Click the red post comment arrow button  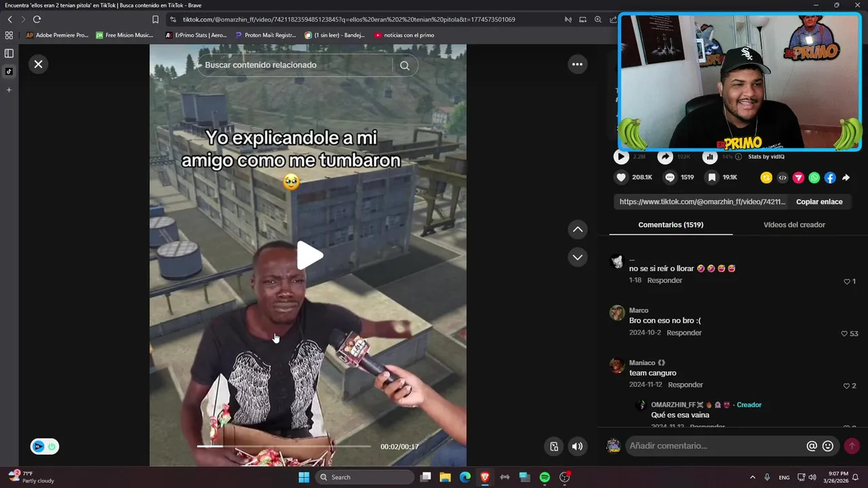click(x=852, y=446)
